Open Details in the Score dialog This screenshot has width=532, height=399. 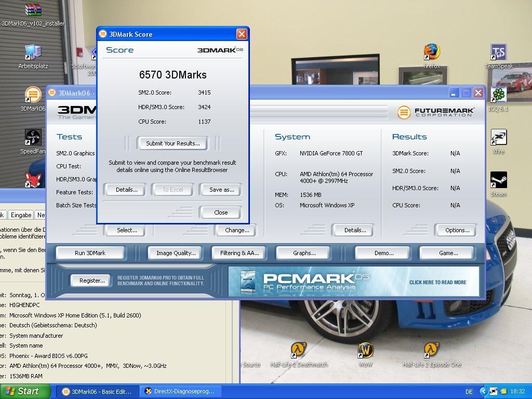[x=127, y=190]
